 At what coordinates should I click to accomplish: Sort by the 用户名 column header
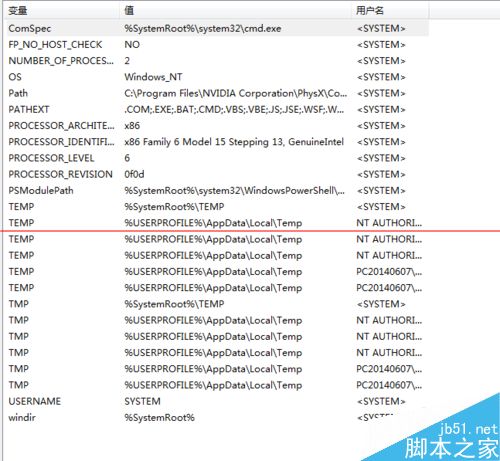(x=390, y=10)
